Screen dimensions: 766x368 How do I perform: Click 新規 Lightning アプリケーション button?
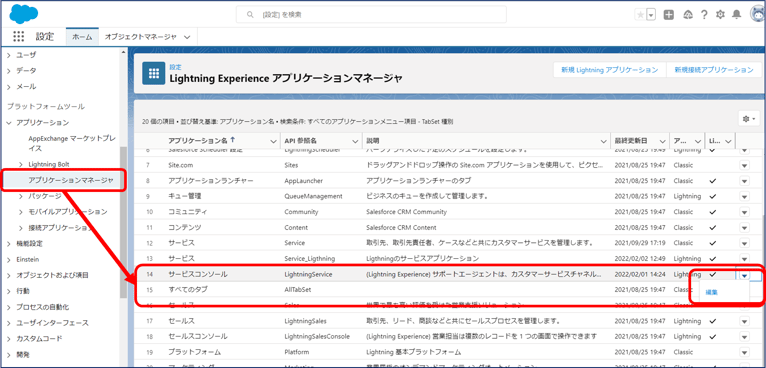click(610, 70)
